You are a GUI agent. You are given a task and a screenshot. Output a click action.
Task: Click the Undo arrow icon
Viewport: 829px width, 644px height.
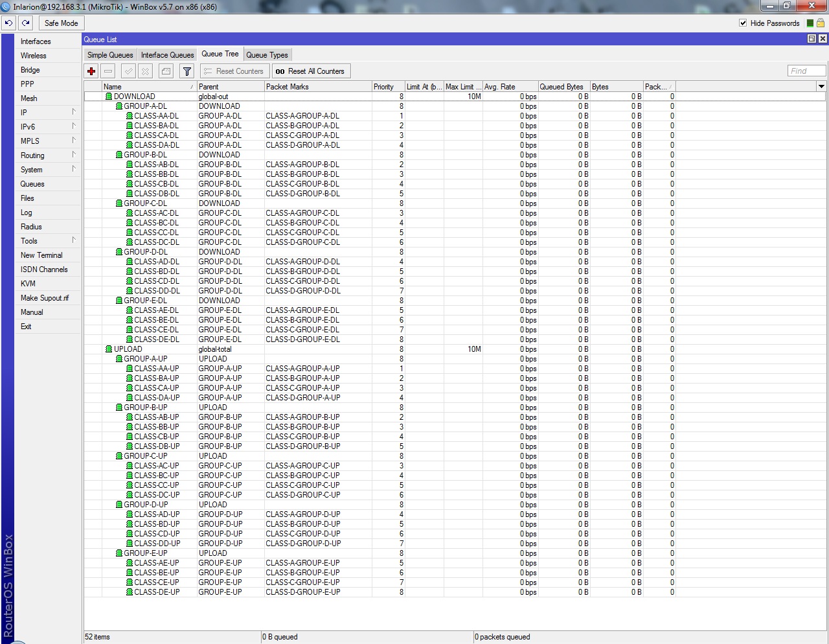tap(8, 23)
